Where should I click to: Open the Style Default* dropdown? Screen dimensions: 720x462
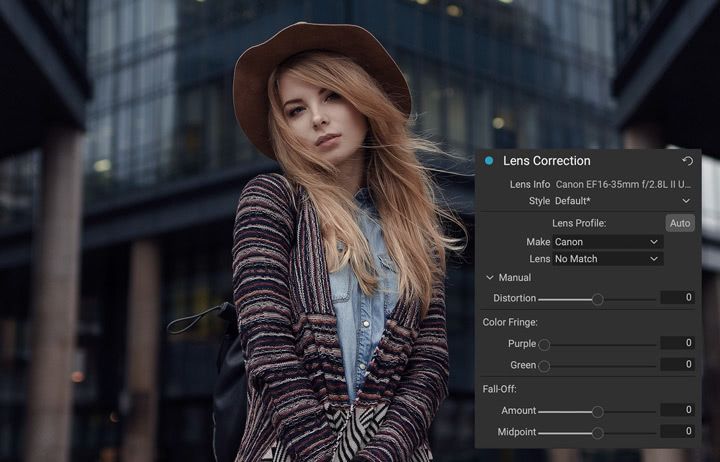[623, 201]
